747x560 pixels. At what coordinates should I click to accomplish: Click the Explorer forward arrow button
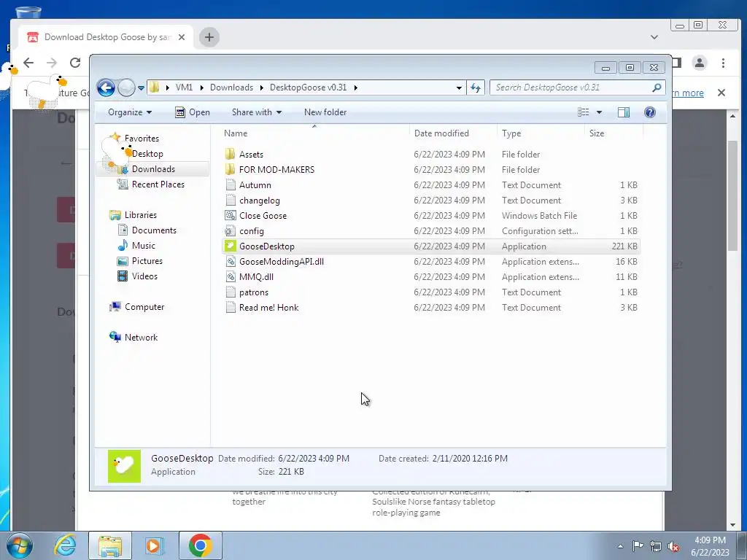click(x=126, y=87)
